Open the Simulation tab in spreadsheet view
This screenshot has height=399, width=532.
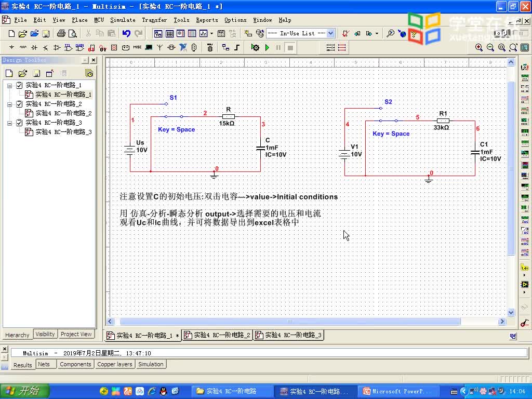tap(151, 364)
